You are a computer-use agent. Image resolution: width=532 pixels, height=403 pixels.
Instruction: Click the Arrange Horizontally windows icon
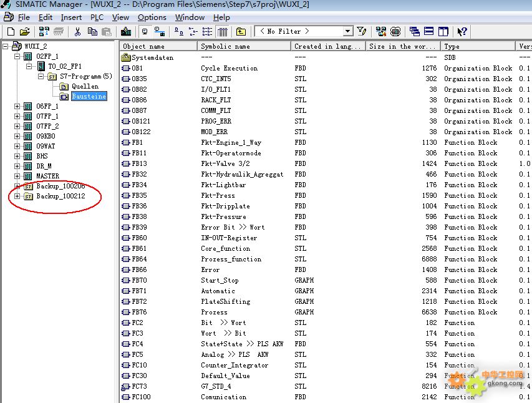429,32
